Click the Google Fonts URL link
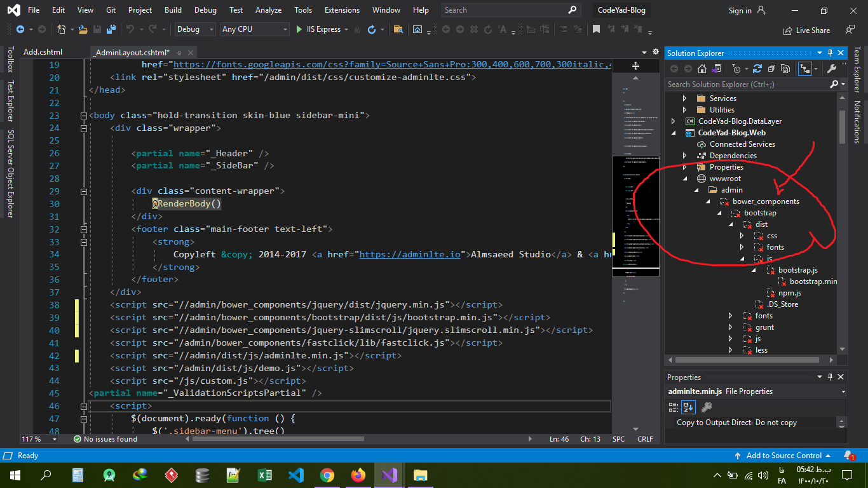The image size is (868, 488). tap(392, 64)
